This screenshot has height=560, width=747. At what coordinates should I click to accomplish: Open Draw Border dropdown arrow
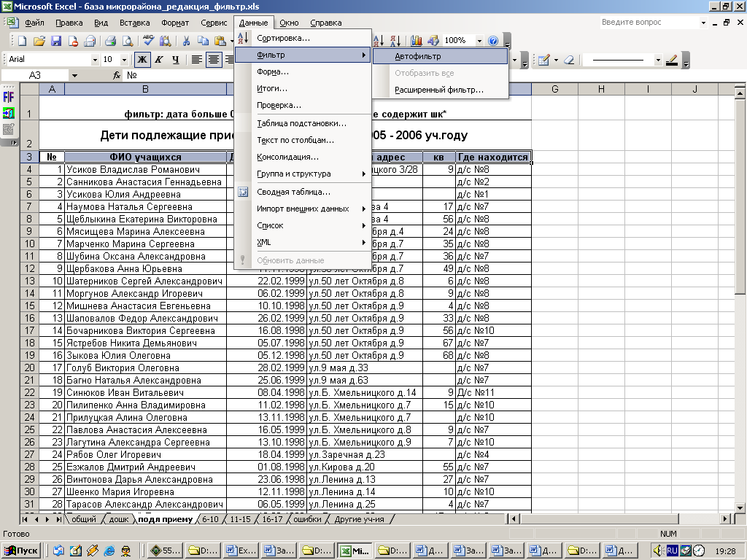point(556,60)
